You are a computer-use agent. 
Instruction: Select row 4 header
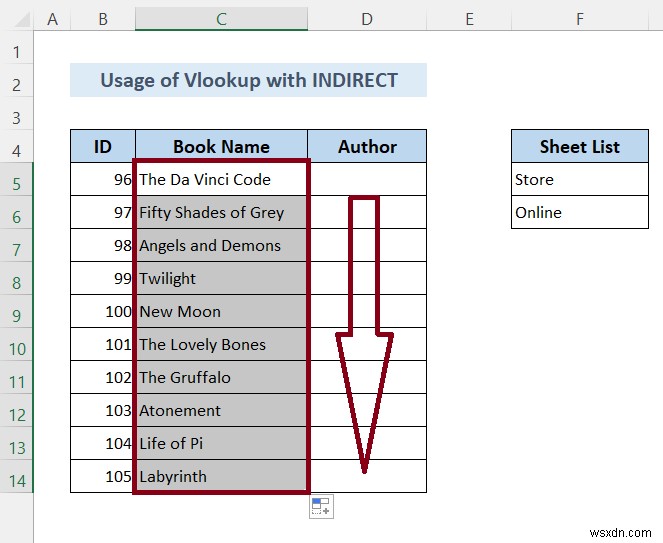[x=16, y=146]
